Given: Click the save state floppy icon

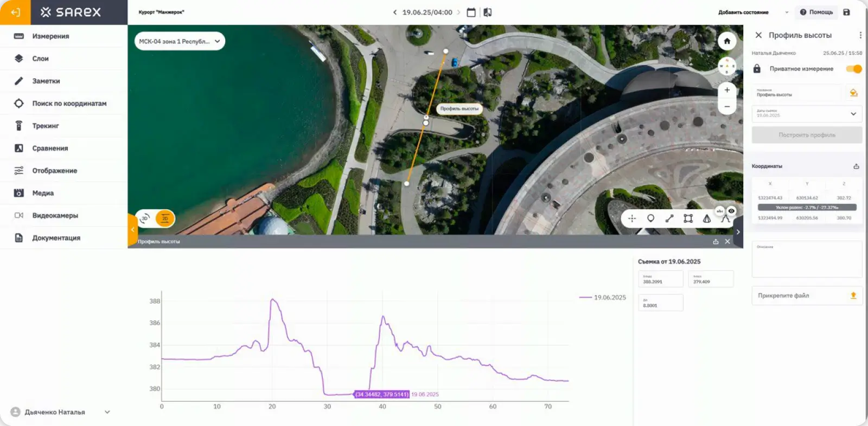Looking at the screenshot, I should coord(846,12).
